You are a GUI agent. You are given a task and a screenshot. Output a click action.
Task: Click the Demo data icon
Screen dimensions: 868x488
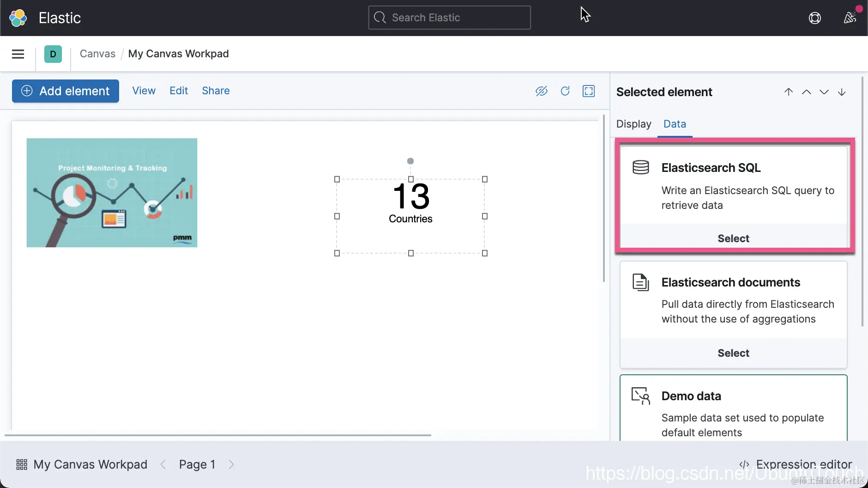click(x=641, y=396)
